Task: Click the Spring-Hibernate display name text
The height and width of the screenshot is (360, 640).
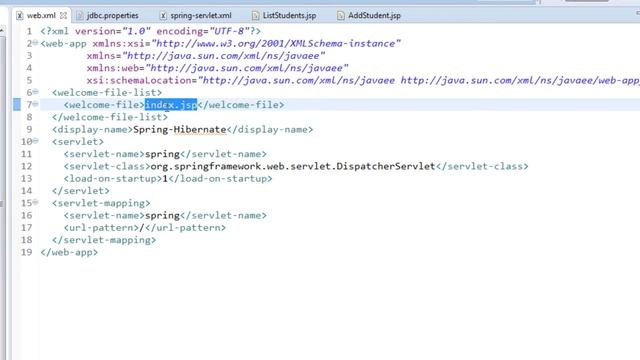Action: pyautogui.click(x=180, y=129)
